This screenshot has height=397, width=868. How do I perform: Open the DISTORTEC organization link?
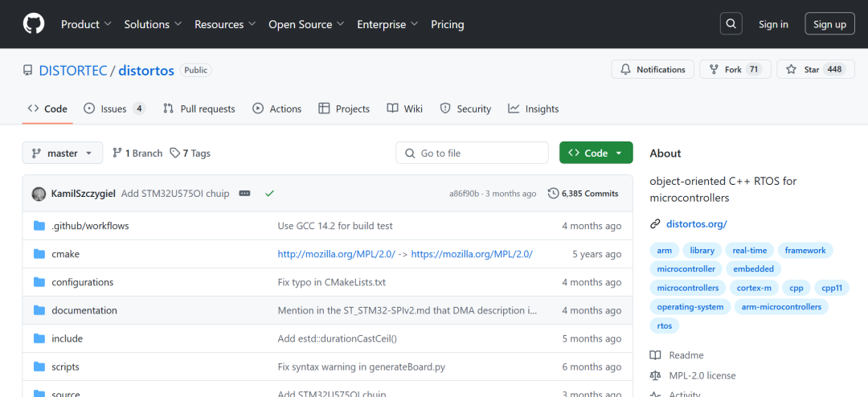point(73,71)
